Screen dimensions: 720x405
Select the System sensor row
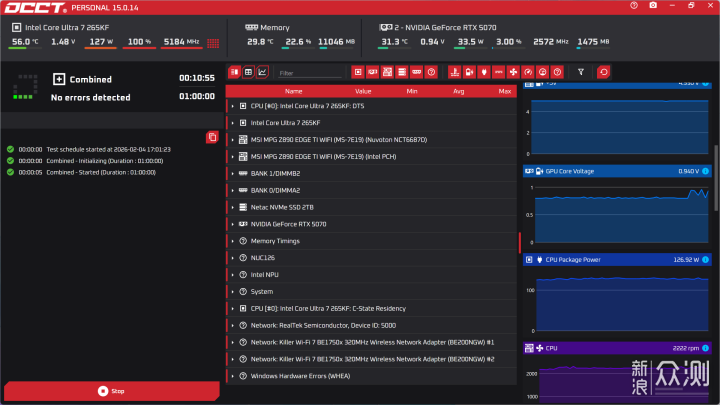[x=371, y=292]
